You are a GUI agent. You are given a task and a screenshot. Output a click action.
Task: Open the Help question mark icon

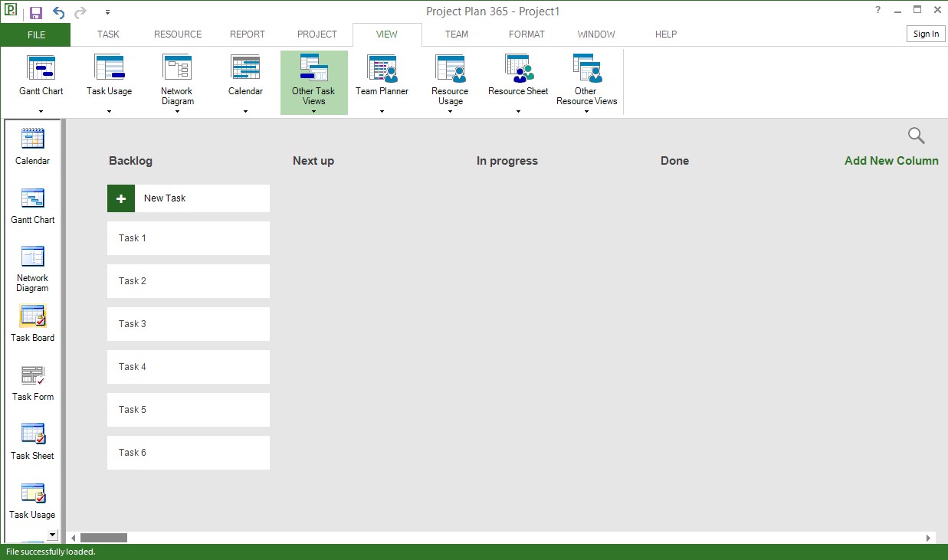878,10
